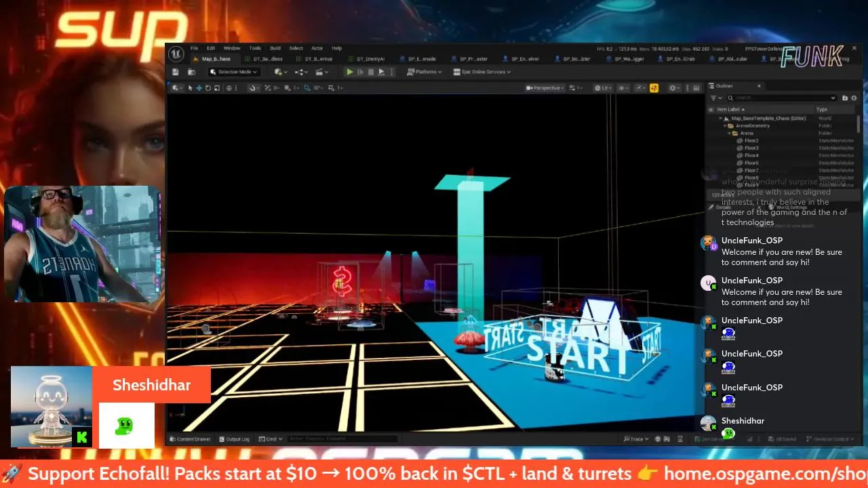Toggle the Outliner visibility eye column header
The width and height of the screenshot is (868, 488).
[711, 109]
